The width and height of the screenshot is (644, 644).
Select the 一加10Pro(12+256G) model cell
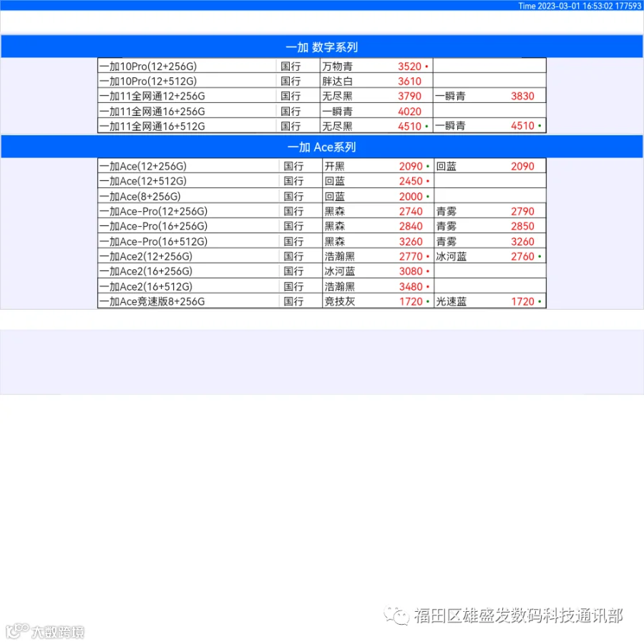tap(187, 66)
